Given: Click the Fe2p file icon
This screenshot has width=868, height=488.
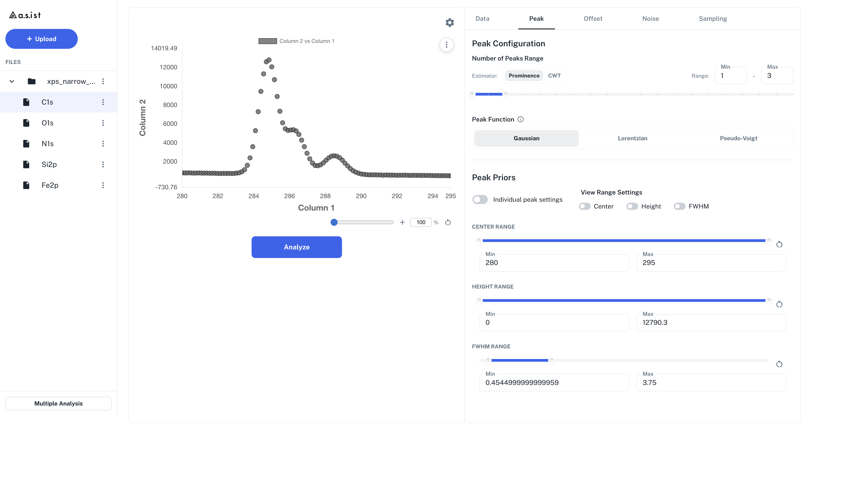Looking at the screenshot, I should pos(26,185).
